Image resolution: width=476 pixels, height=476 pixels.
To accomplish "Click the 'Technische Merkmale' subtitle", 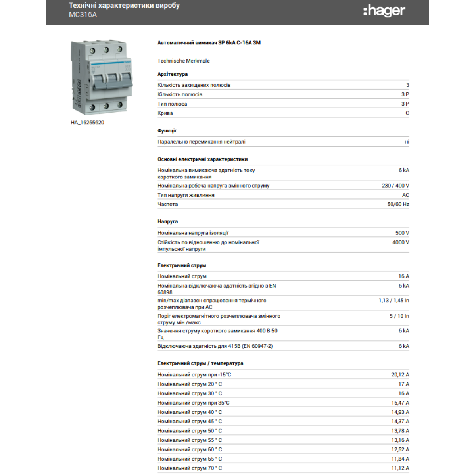I will pyautogui.click(x=183, y=61).
